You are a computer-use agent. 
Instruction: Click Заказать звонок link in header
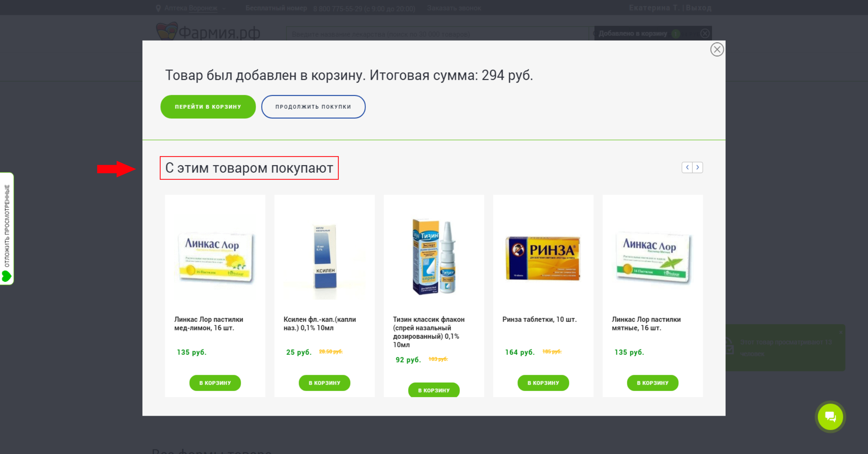point(454,8)
